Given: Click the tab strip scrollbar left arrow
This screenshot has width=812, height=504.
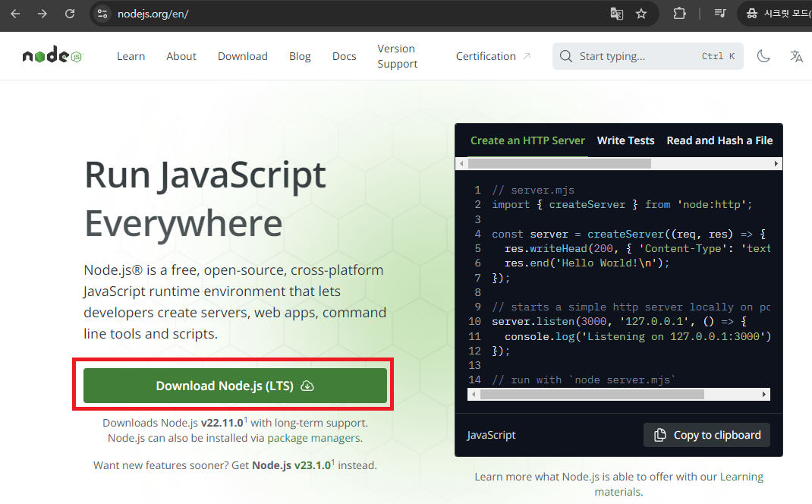Looking at the screenshot, I should pyautogui.click(x=461, y=164).
